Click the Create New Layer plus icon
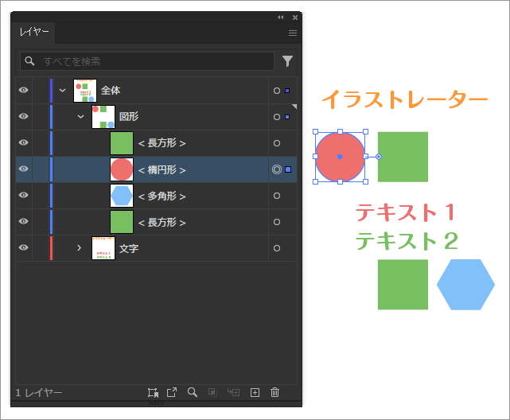510x420 pixels. point(255,393)
